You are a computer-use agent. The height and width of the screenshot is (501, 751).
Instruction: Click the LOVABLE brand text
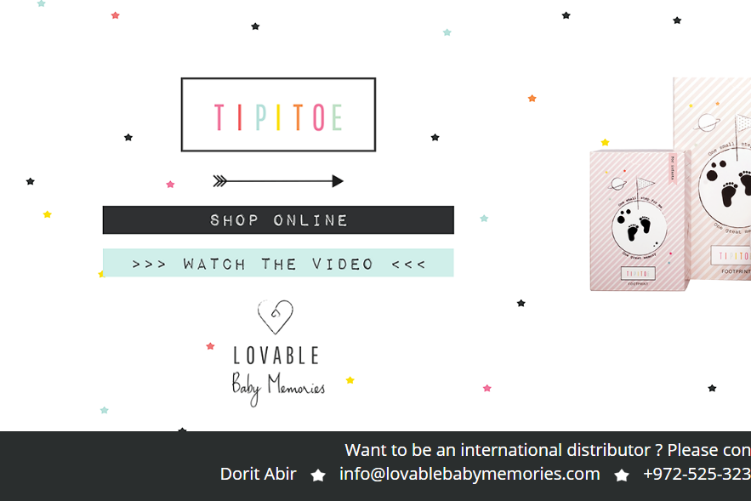[276, 356]
